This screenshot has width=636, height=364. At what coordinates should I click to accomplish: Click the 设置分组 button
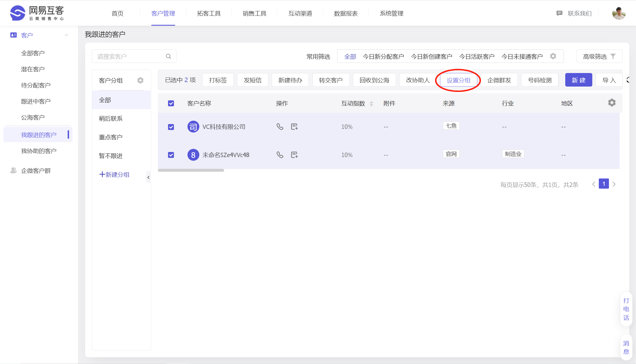458,80
